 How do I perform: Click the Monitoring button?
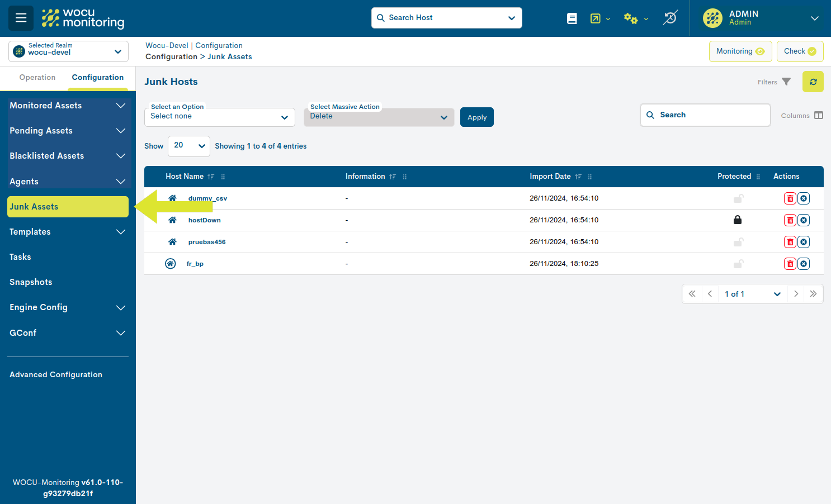[x=740, y=51]
